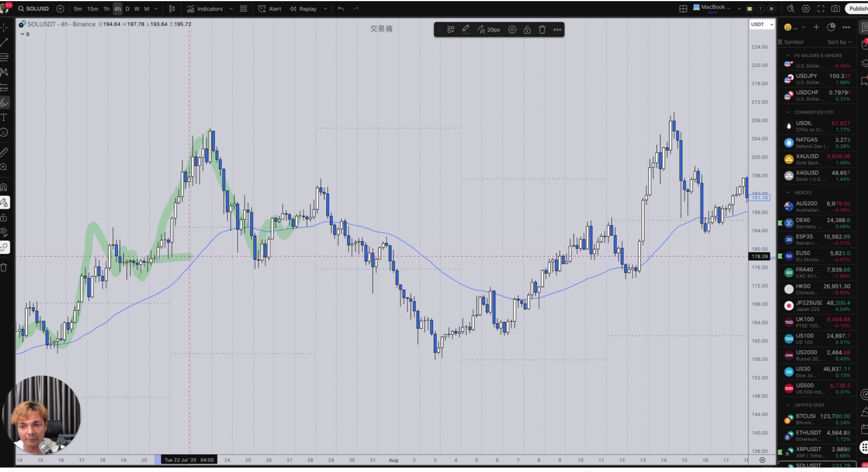The image size is (868, 472).
Task: Select the Text annotation tool
Action: tap(4, 117)
